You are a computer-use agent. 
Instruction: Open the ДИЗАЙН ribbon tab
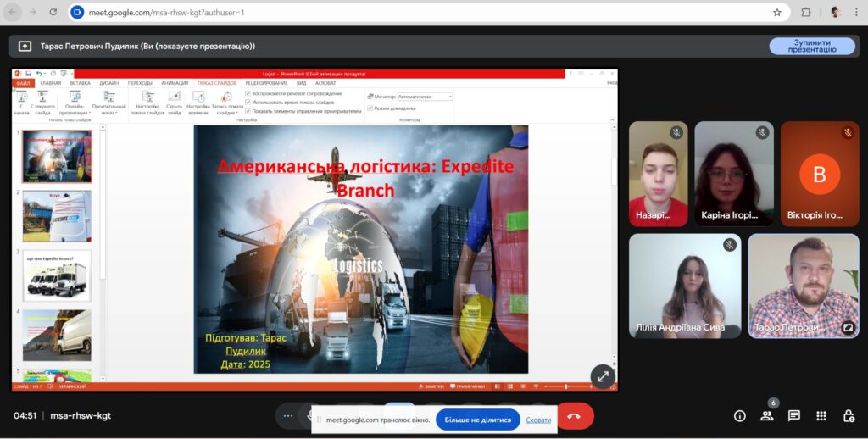point(108,83)
